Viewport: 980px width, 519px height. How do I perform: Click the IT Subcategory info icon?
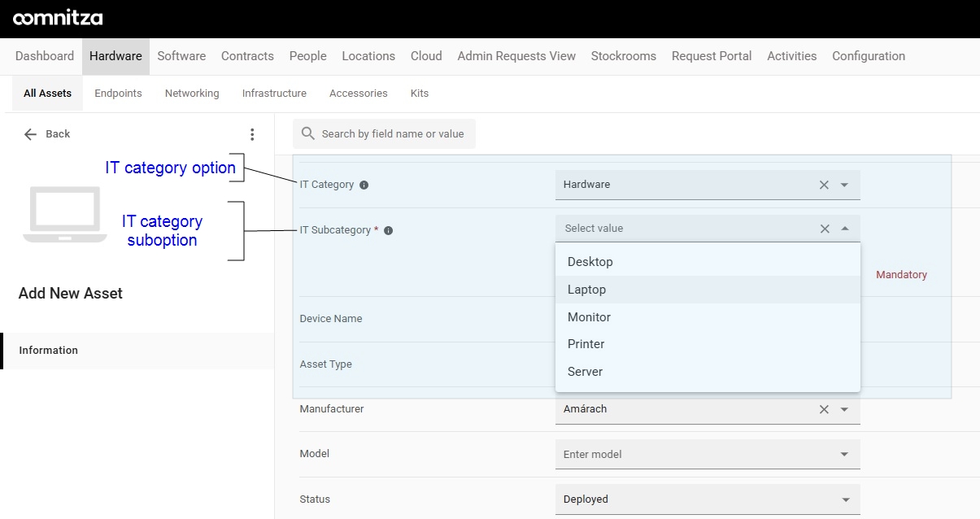coord(388,230)
